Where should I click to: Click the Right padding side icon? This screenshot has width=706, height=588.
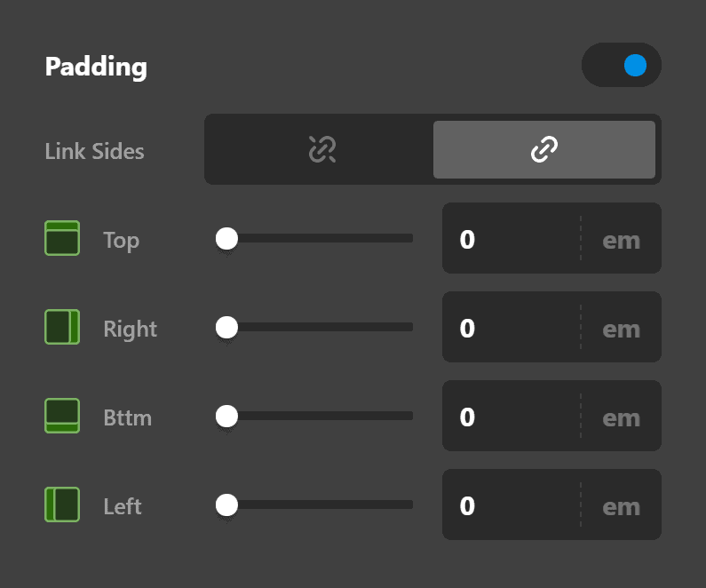coord(62,327)
